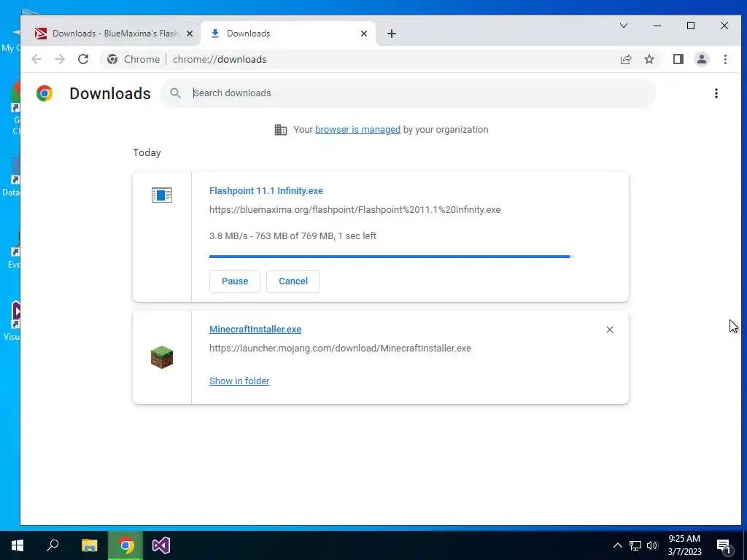Open the Downloads page three-dot menu
This screenshot has width=747, height=560.
(x=716, y=93)
